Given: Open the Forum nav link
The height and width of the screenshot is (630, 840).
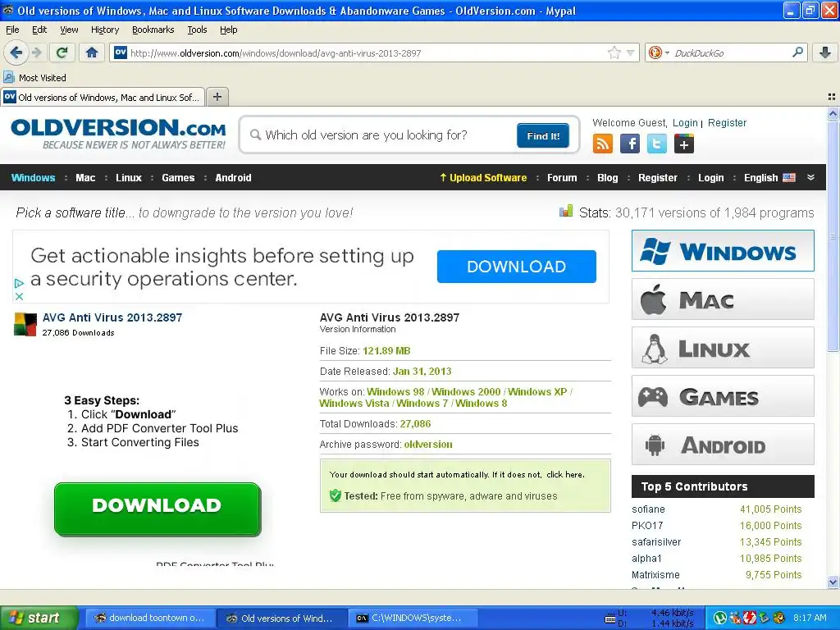Looking at the screenshot, I should point(562,178).
